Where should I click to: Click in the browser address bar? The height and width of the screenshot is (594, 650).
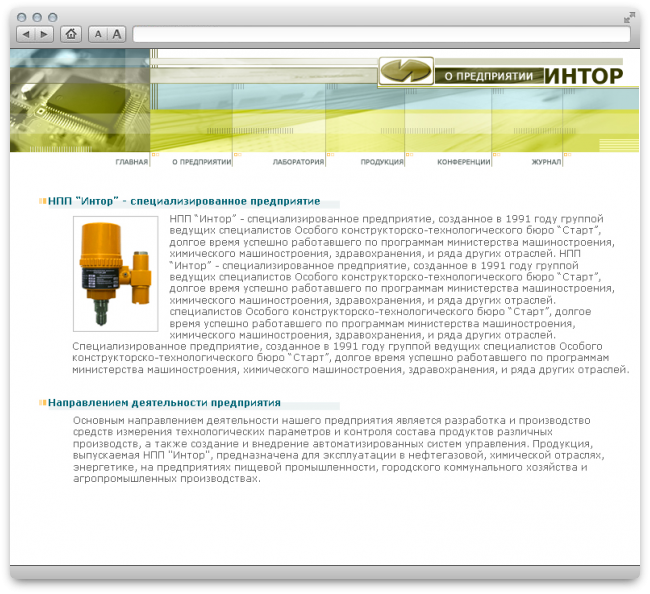click(380, 34)
